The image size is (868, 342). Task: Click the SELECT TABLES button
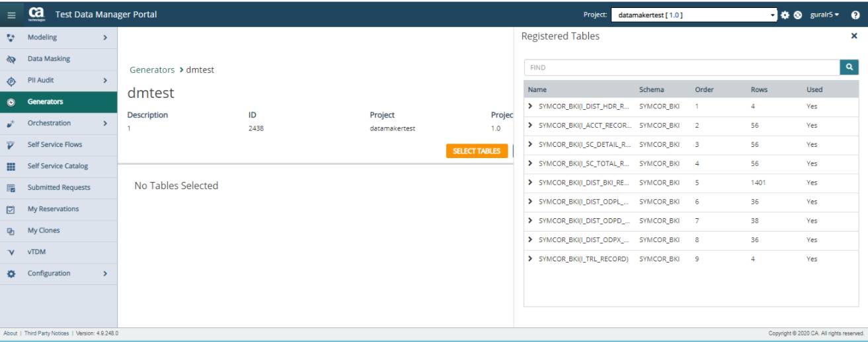(x=477, y=151)
